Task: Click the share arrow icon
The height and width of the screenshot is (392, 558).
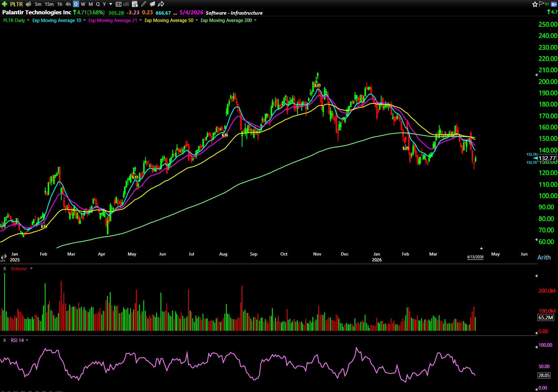Action: pos(161,4)
